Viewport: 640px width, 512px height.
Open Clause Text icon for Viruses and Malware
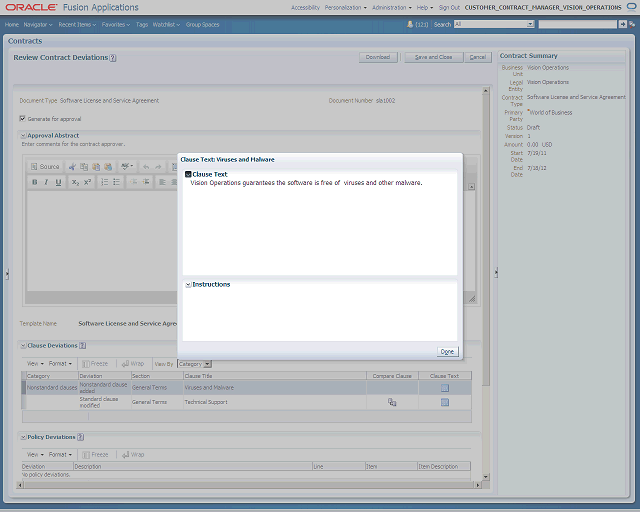pos(445,388)
